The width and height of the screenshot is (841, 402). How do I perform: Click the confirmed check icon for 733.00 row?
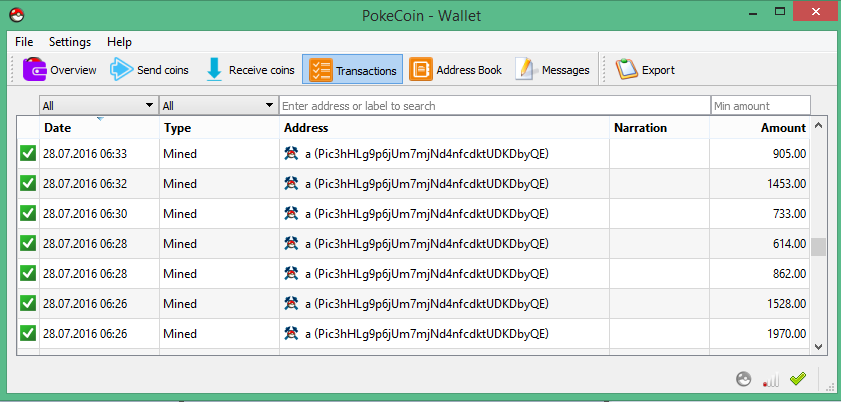pyautogui.click(x=28, y=214)
